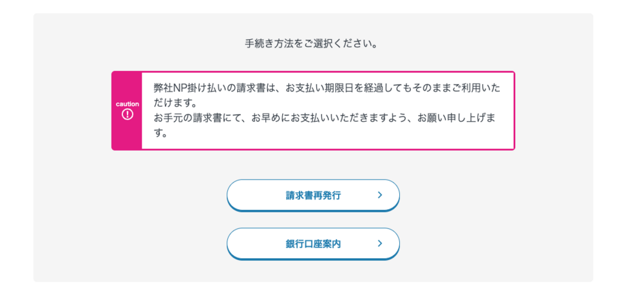The width and height of the screenshot is (644, 305).
Task: Click the sentence starting お手元の請求書にて
Action: (325, 125)
